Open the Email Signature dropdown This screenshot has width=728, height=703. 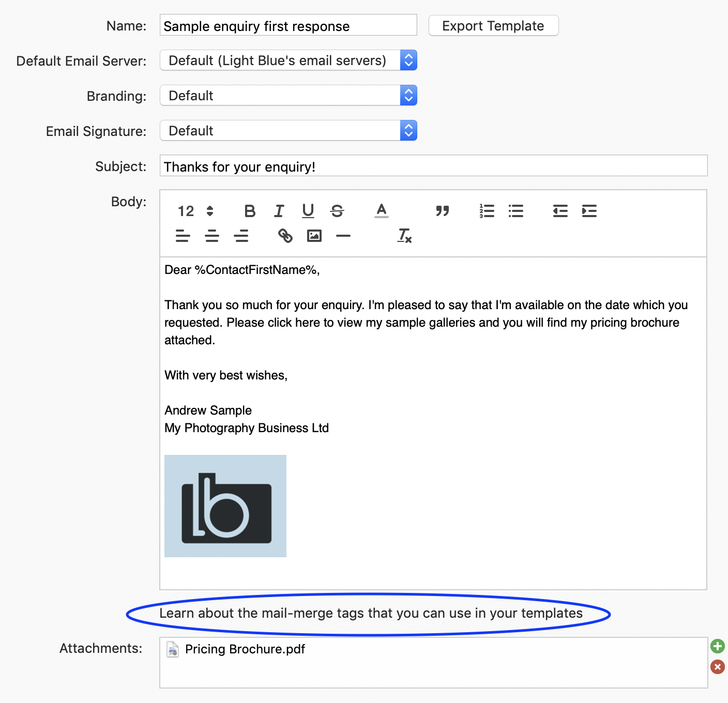[289, 131]
